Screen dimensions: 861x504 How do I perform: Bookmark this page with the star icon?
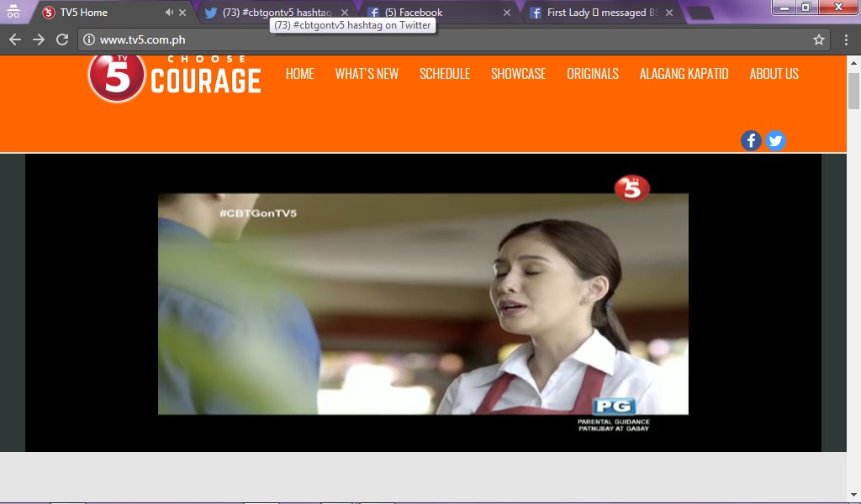819,39
